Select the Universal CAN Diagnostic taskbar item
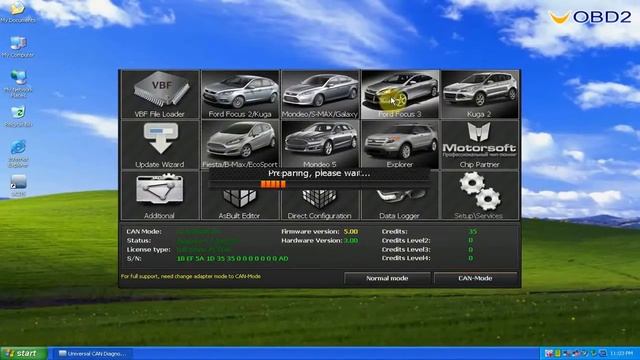 click(92, 354)
